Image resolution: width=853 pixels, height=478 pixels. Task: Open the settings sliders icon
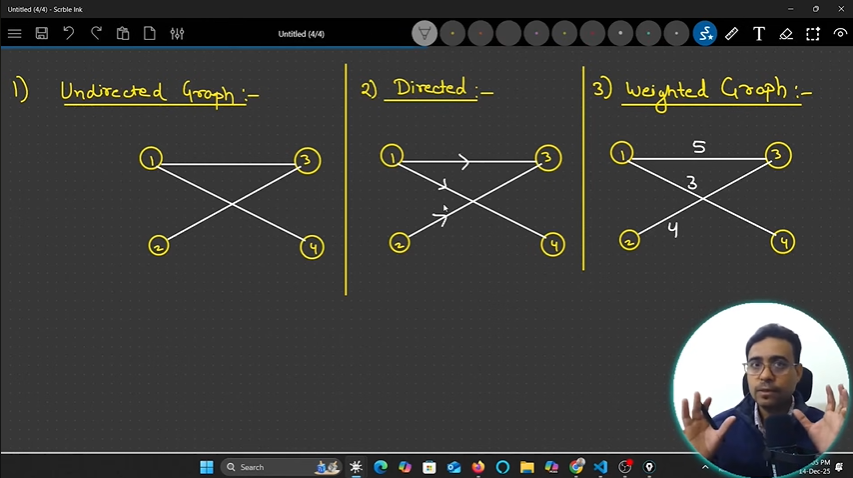(177, 34)
